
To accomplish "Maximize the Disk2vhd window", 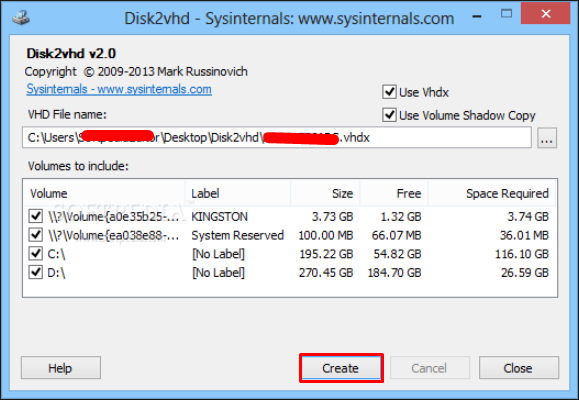I will pyautogui.click(x=506, y=14).
